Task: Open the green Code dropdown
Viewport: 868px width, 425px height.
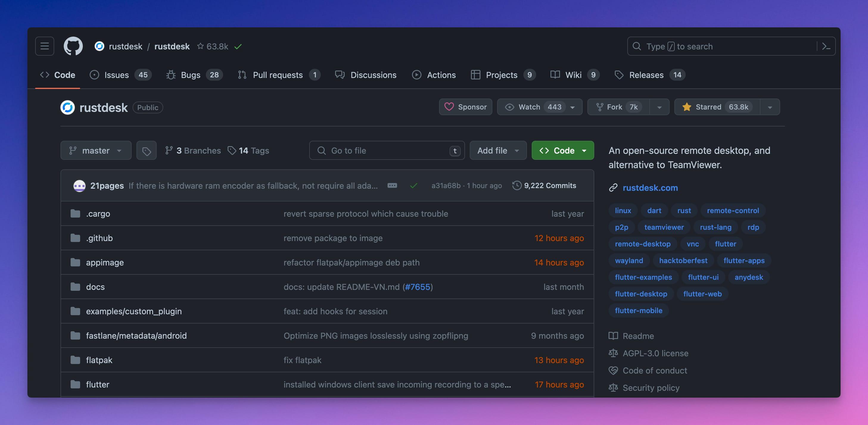Action: (x=563, y=151)
